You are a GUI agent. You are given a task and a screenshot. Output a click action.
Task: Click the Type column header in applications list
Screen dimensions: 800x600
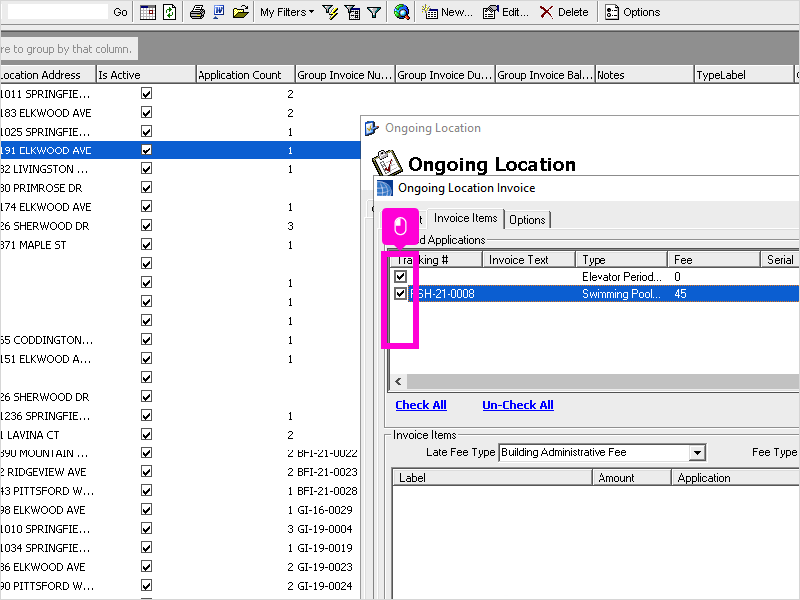coord(621,260)
